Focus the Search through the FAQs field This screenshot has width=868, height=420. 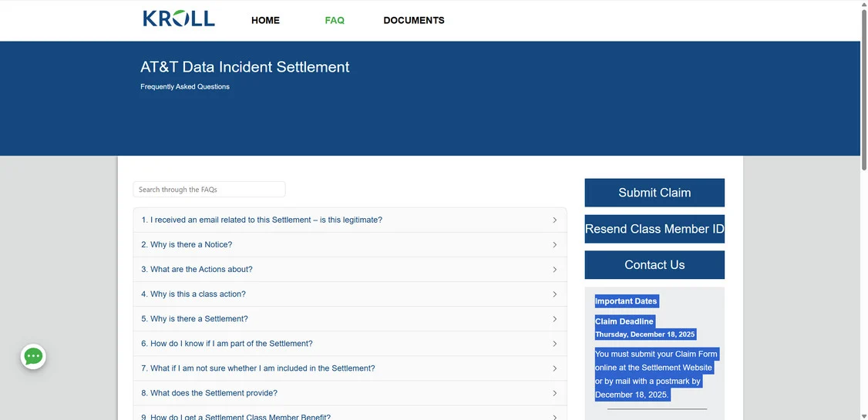pos(209,190)
